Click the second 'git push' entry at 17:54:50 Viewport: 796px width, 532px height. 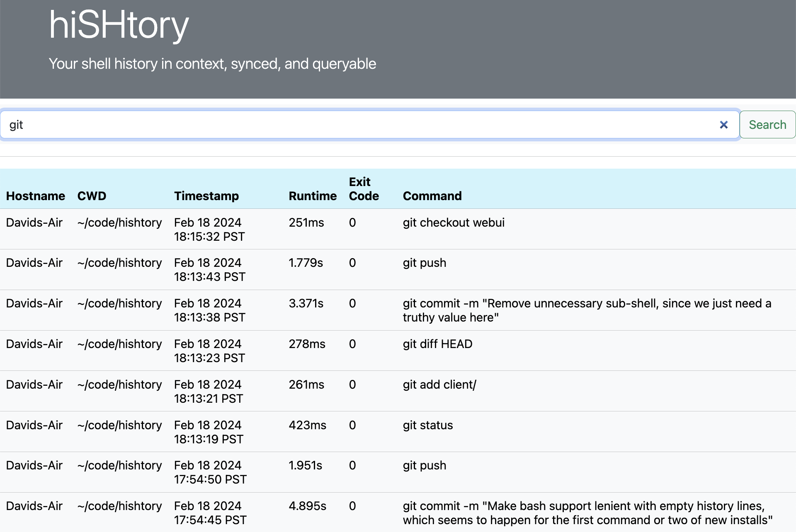424,465
